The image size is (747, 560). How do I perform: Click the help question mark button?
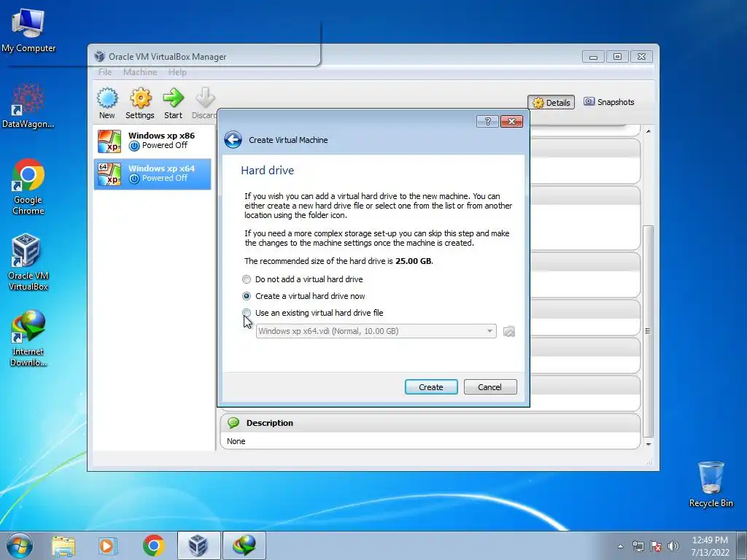point(487,122)
